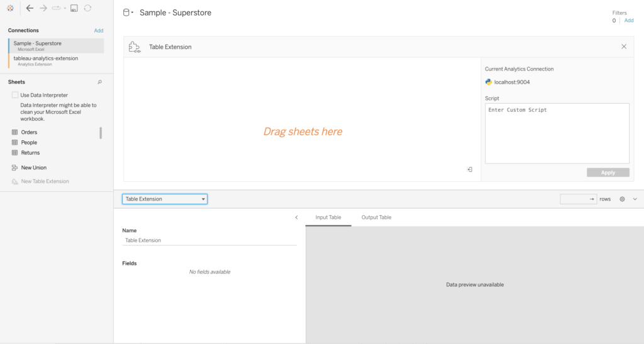This screenshot has width=644, height=344.
Task: Collapse the metadata pane with left chevron
Action: point(296,218)
